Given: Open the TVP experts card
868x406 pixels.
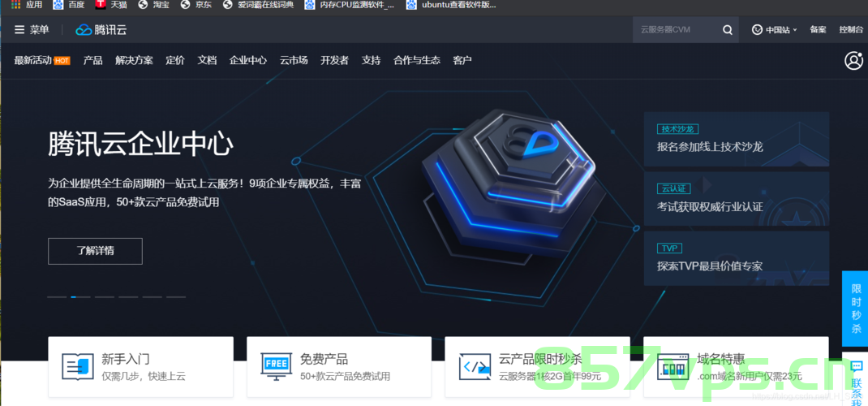Looking at the screenshot, I should pos(737,258).
